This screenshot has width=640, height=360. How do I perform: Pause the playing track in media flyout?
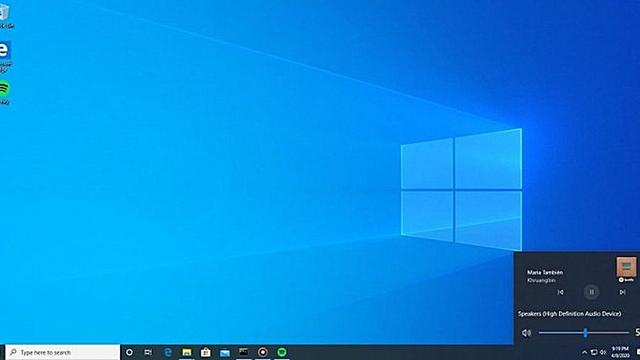pyautogui.click(x=591, y=292)
